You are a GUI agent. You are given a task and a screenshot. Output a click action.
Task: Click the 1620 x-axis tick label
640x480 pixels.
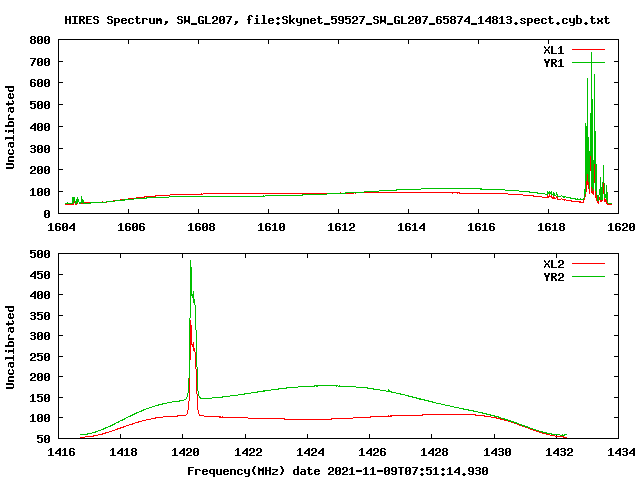(621, 227)
